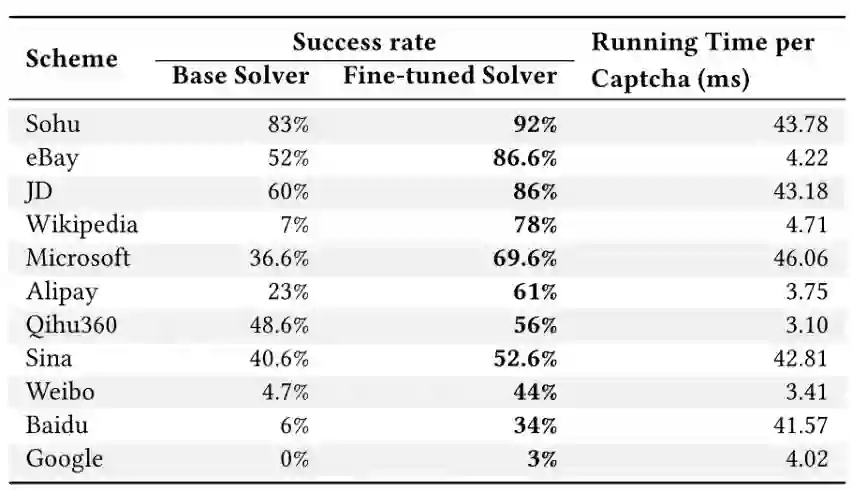The height and width of the screenshot is (491, 852).
Task: Click the Running Time per Captcha header
Action: [702, 60]
